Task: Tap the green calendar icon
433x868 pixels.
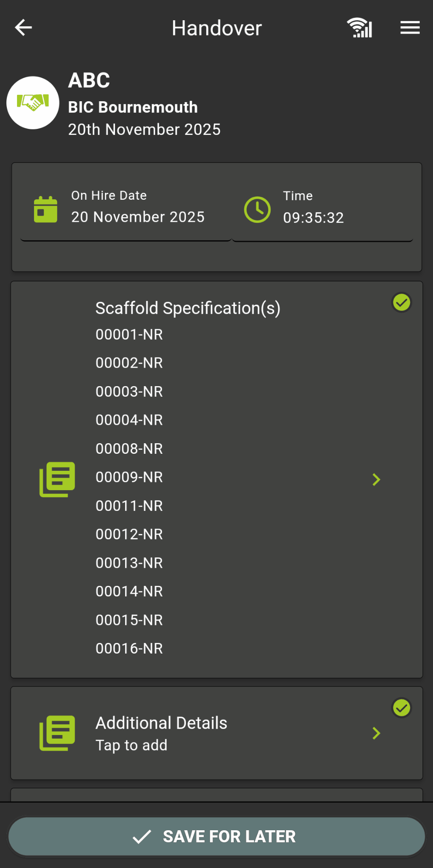Action: pos(46,209)
